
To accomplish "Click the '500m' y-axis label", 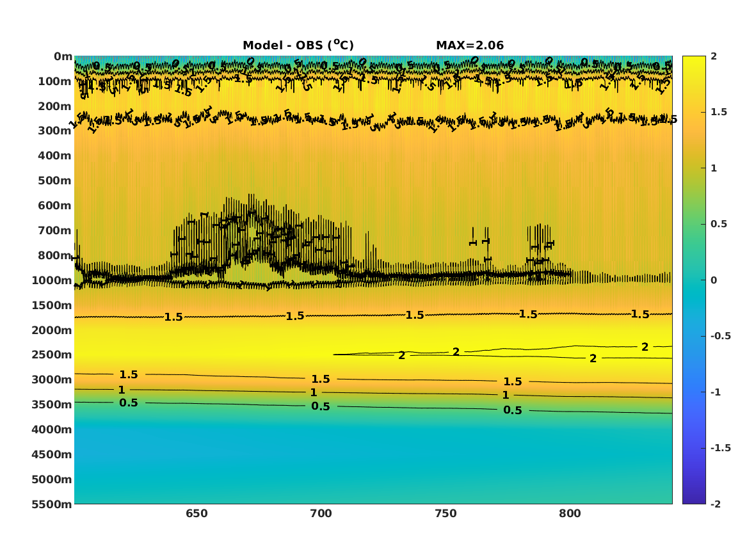I will coord(55,181).
